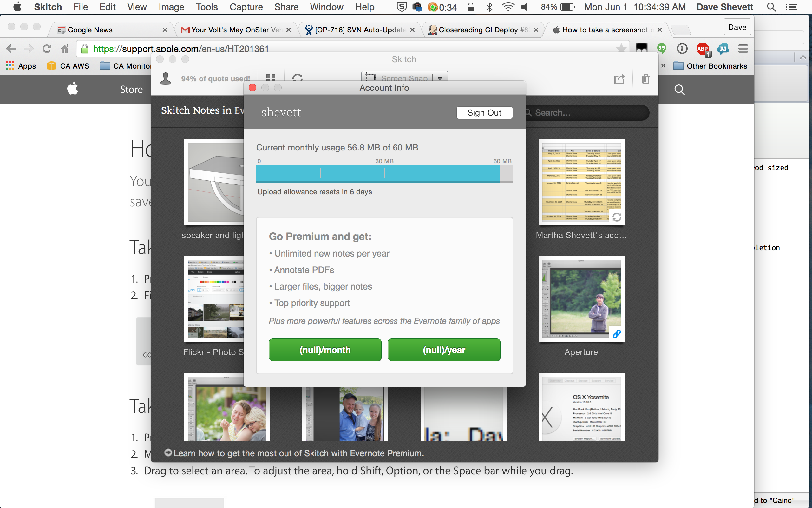Click the link icon on Aperture thumbnail
Viewport: 812px width, 508px height.
point(617,334)
